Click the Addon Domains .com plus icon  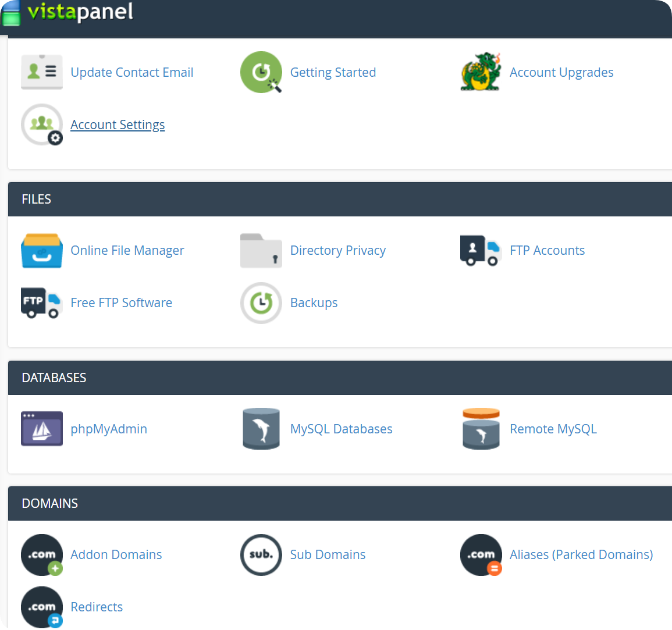coord(41,555)
